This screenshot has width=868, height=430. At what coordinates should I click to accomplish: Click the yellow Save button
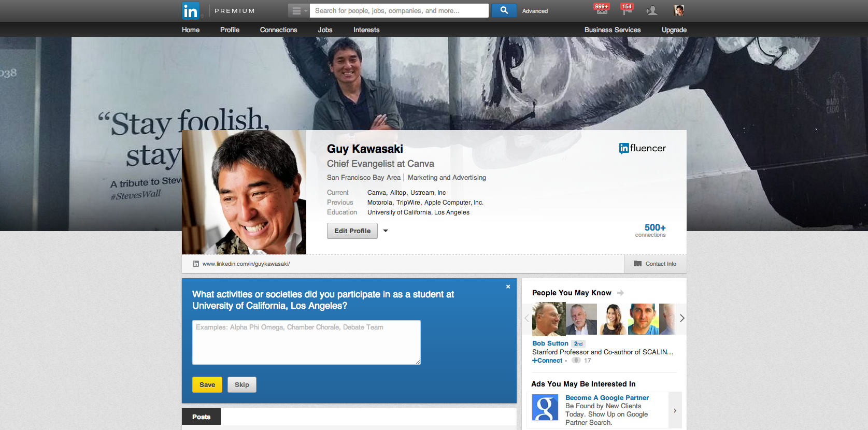point(207,384)
